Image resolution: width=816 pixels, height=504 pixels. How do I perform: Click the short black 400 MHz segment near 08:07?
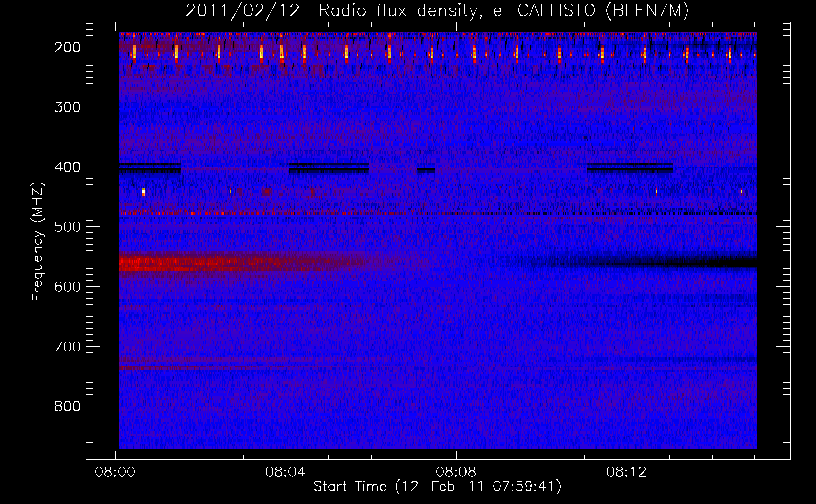pos(426,170)
